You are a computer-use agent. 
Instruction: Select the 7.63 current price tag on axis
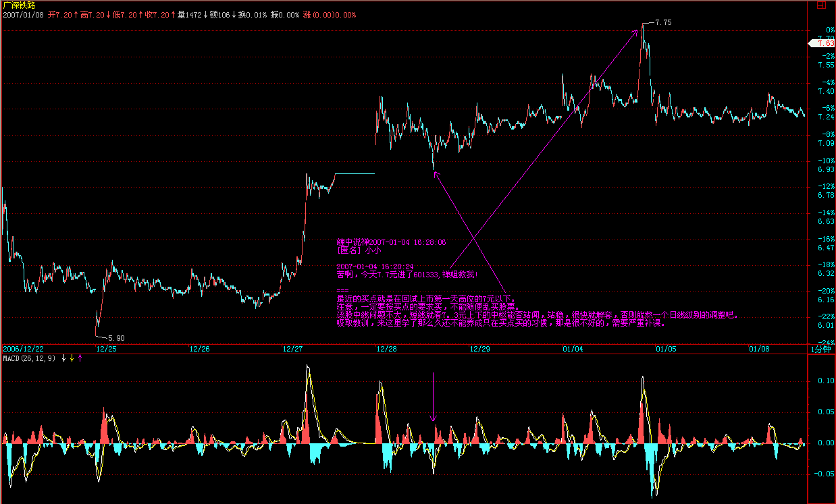pyautogui.click(x=824, y=43)
